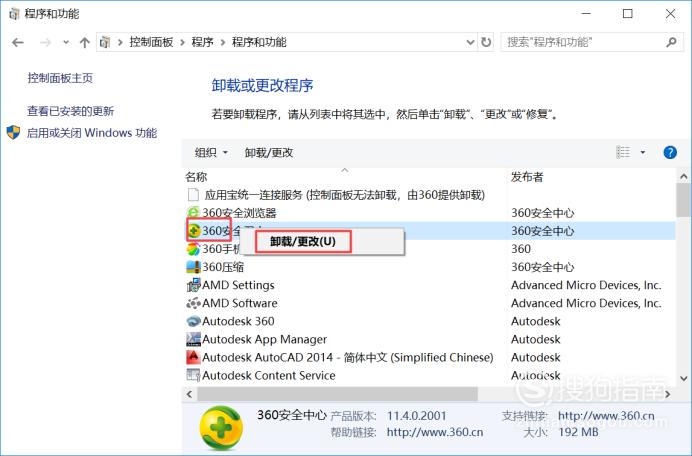This screenshot has height=456, width=692.
Task: Select 程序 in the breadcrumb
Action: pos(203,42)
